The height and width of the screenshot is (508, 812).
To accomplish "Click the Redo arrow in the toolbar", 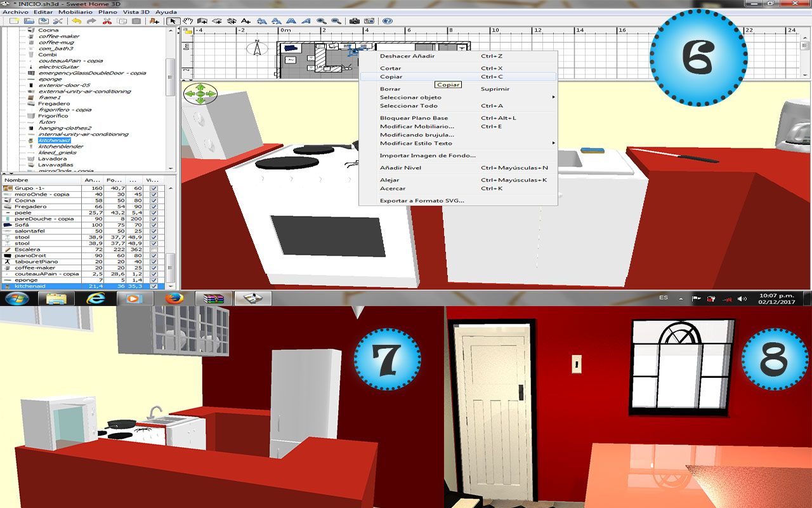I will point(91,21).
